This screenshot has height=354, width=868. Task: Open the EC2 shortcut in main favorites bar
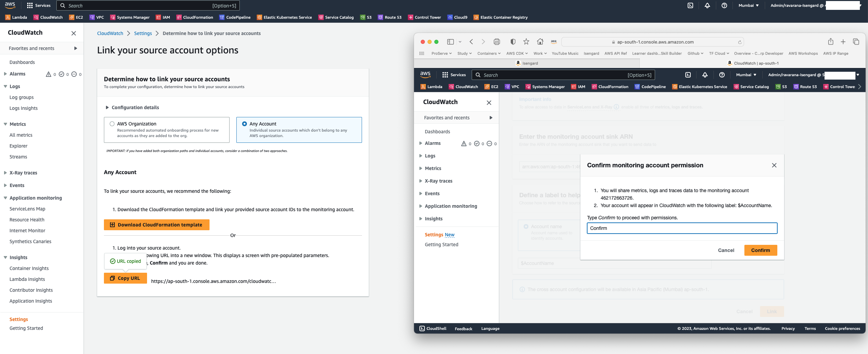click(76, 17)
